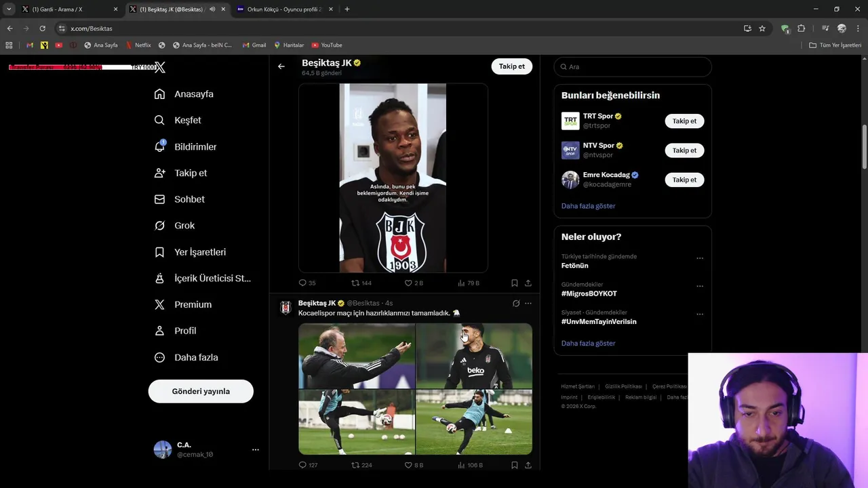Launch Grok from the sidebar
Screen dimensions: 868x488
pyautogui.click(x=174, y=226)
